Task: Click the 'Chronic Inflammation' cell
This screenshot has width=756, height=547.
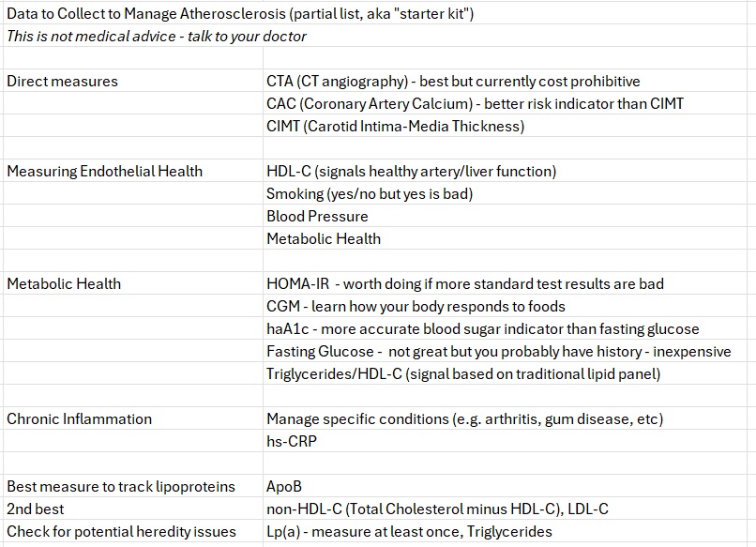Action: point(79,418)
